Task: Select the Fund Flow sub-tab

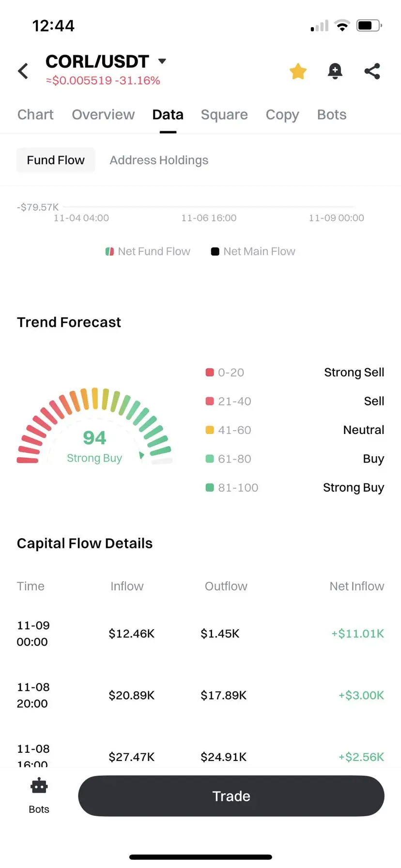Action: click(x=56, y=160)
